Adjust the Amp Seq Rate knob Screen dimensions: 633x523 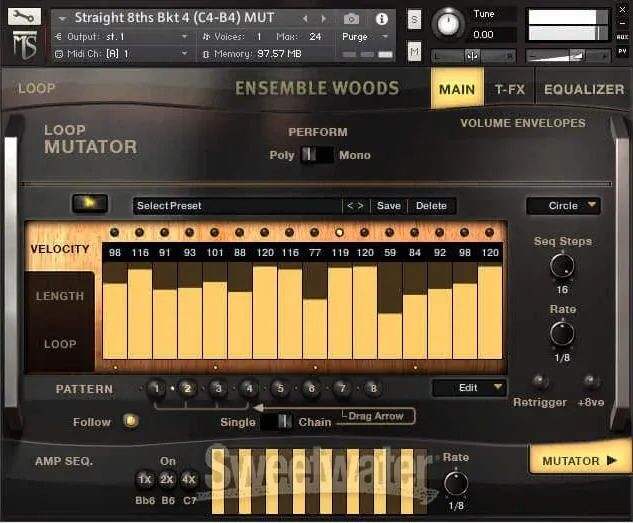pos(456,483)
